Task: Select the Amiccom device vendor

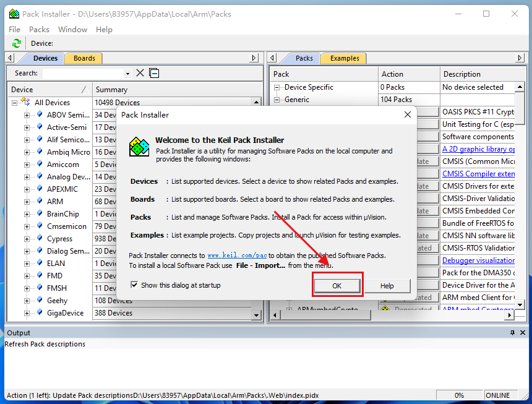Action: (x=62, y=164)
